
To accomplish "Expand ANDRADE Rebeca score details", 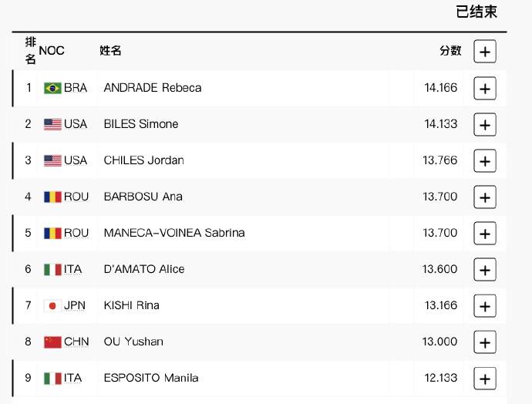I will 484,89.
